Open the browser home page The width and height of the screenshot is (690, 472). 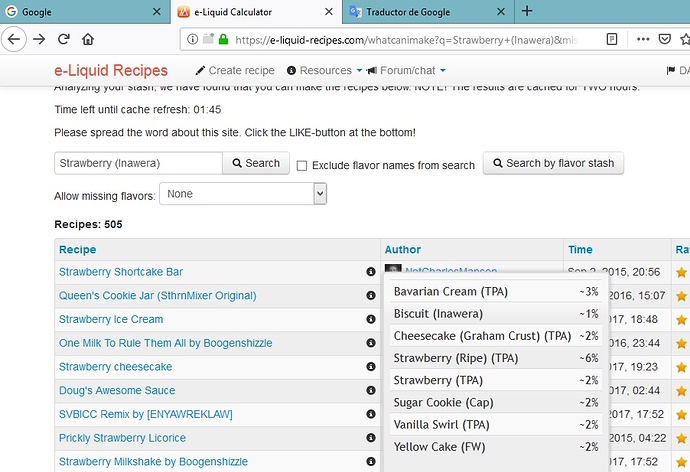pyautogui.click(x=88, y=40)
